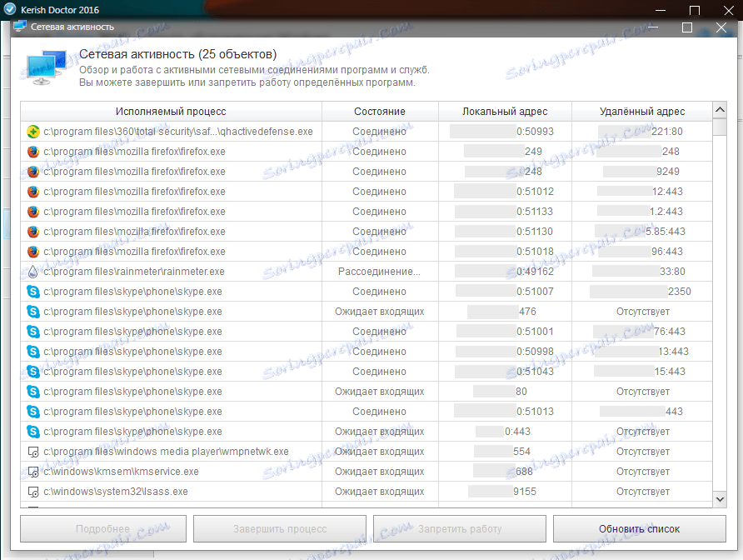Click Skype icon in row with port 0:51043
Image resolution: width=743 pixels, height=560 pixels.
pos(33,372)
